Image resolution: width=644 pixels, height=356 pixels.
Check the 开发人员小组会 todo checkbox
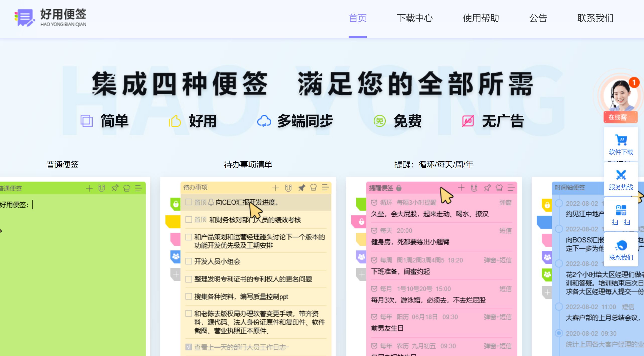[x=188, y=261]
